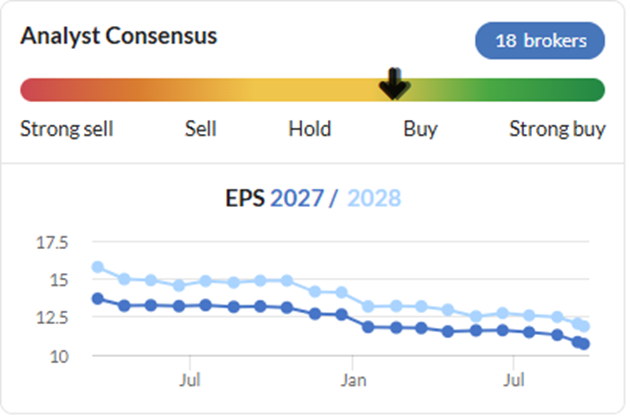
Task: Select the 2028 EPS series label
Action: [x=374, y=198]
